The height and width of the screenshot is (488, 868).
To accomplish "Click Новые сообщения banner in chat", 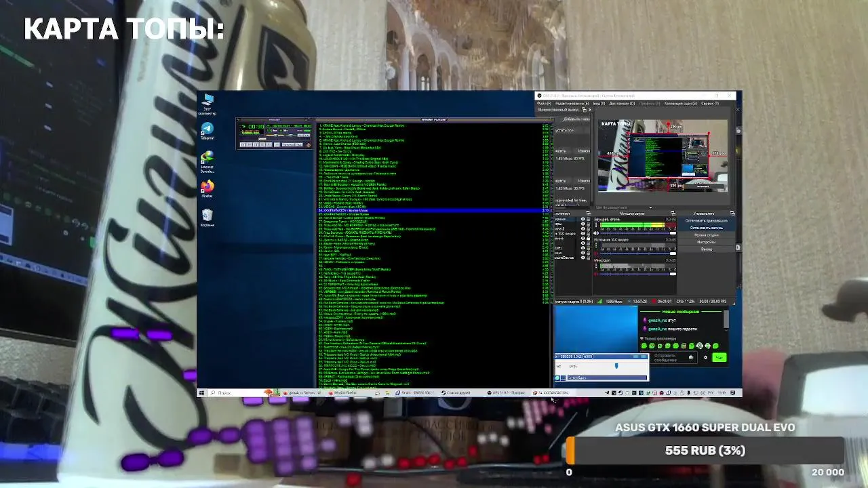I will [681, 312].
